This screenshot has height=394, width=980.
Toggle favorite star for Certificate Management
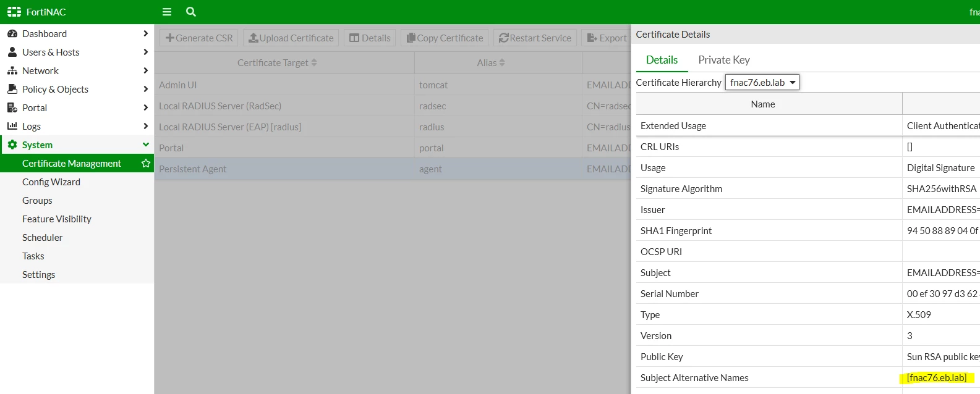tap(146, 163)
